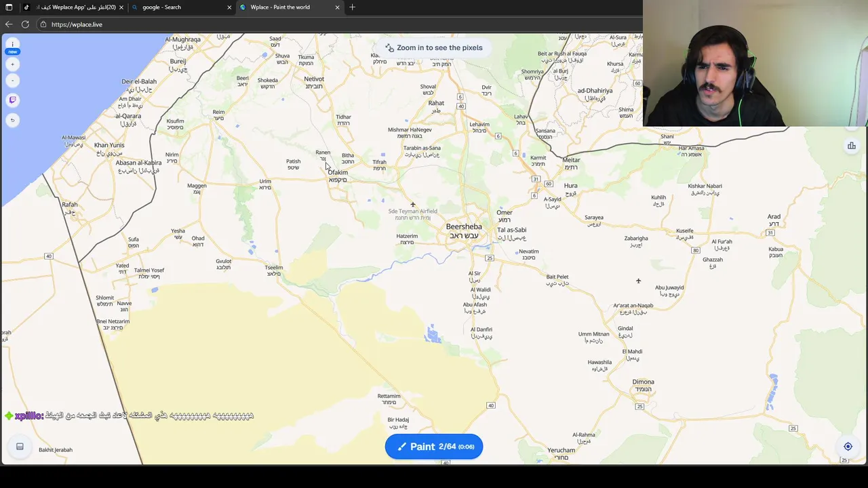
Task: Click the Bakhit Jerabah label
Action: click(56, 450)
